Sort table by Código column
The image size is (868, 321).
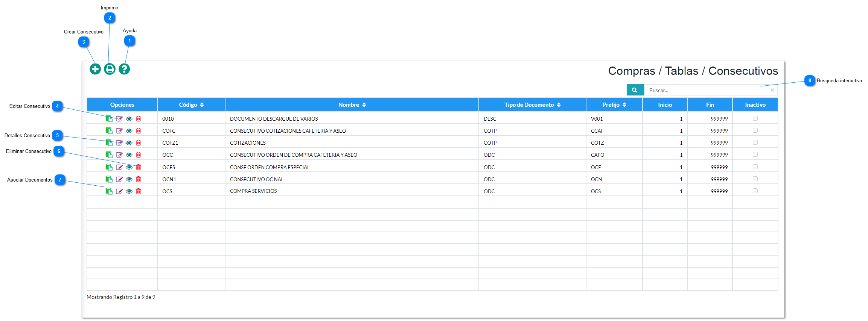click(x=191, y=105)
